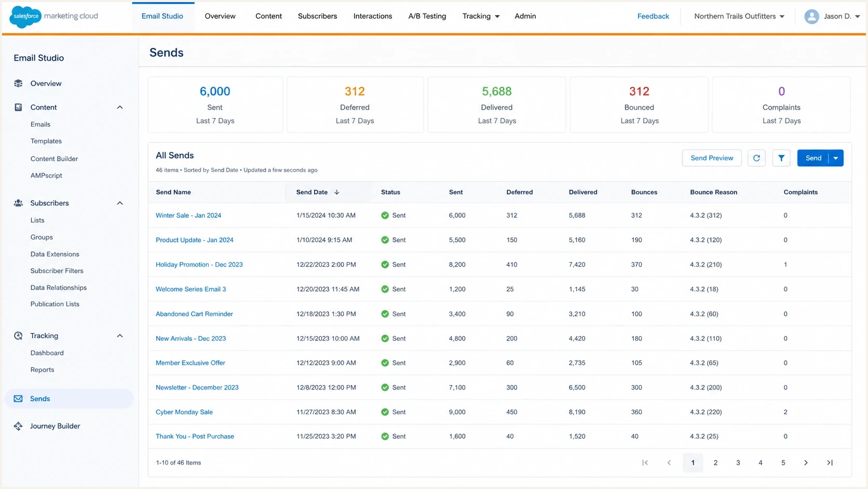
Task: Click Sent checkmark for Holiday Promotion row
Action: pyautogui.click(x=385, y=265)
